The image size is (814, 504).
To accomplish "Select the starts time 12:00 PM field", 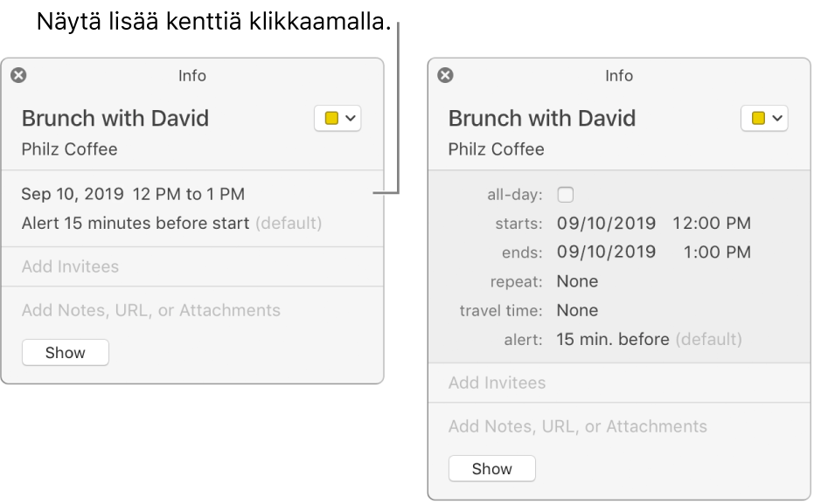I will [x=712, y=223].
